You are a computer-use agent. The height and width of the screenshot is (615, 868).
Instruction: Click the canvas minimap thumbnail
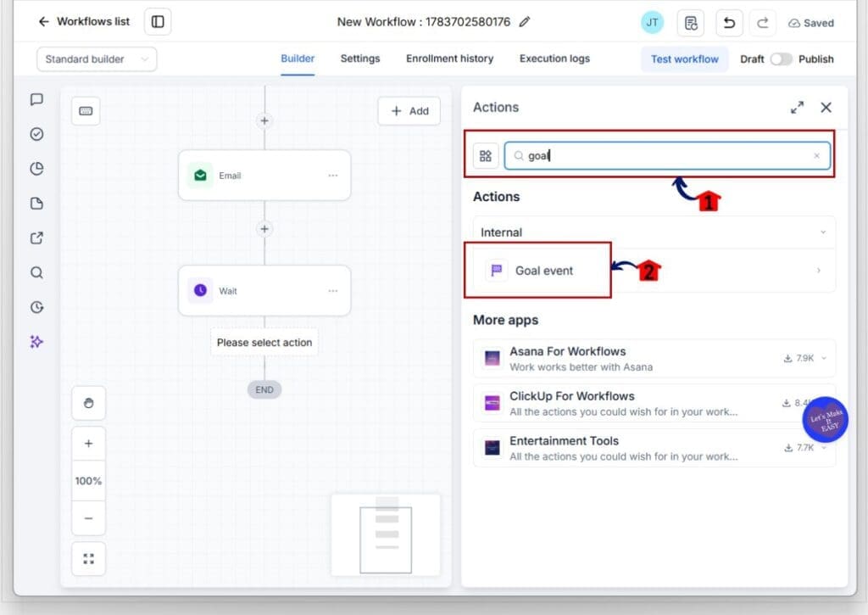point(386,534)
